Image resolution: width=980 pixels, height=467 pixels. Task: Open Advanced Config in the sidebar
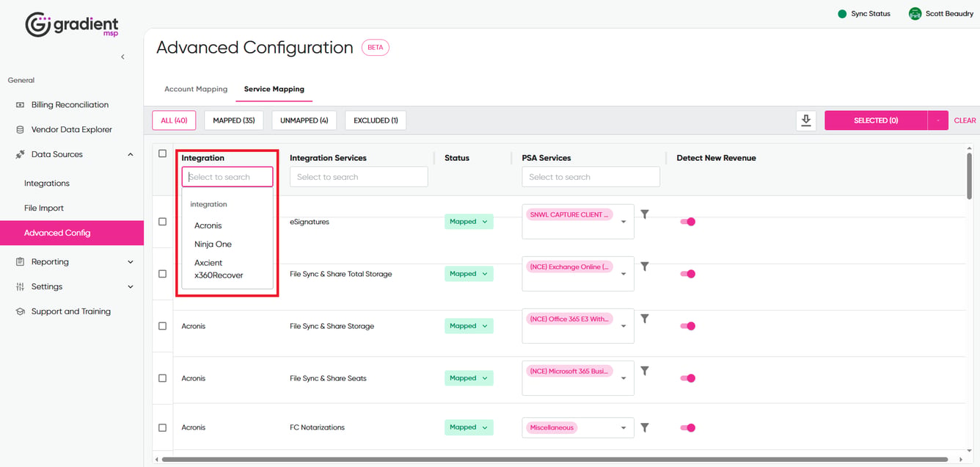[x=72, y=233]
